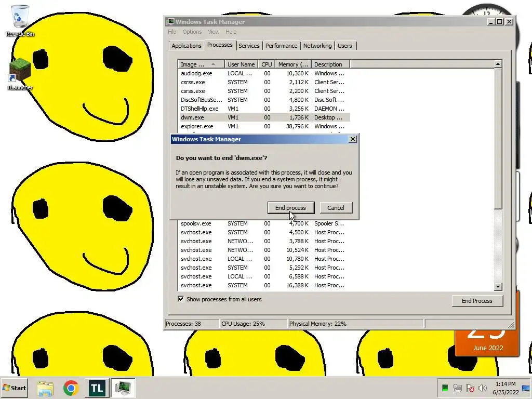Click the green CPU meter tray icon

[x=445, y=388]
